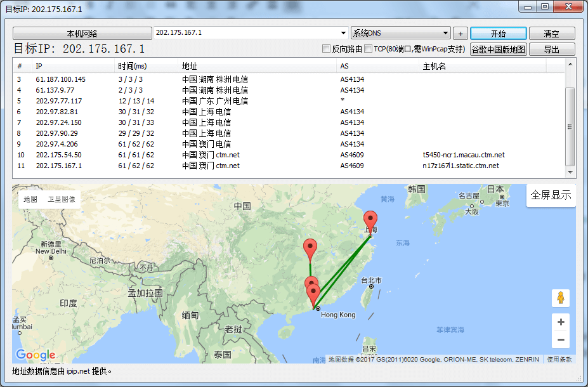The height and width of the screenshot is (387, 588).
Task: Click the + button beside the DNS selector
Action: pyautogui.click(x=460, y=33)
